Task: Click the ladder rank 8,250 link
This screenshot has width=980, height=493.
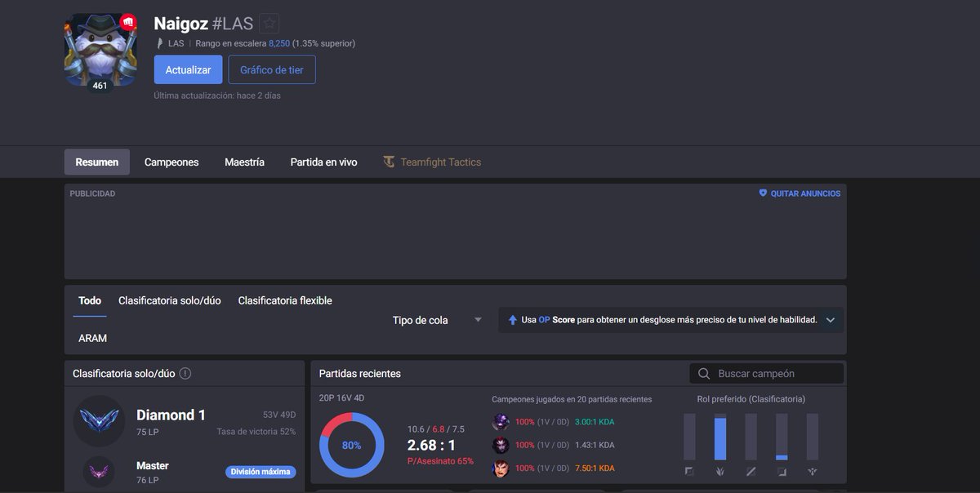Action: (279, 43)
